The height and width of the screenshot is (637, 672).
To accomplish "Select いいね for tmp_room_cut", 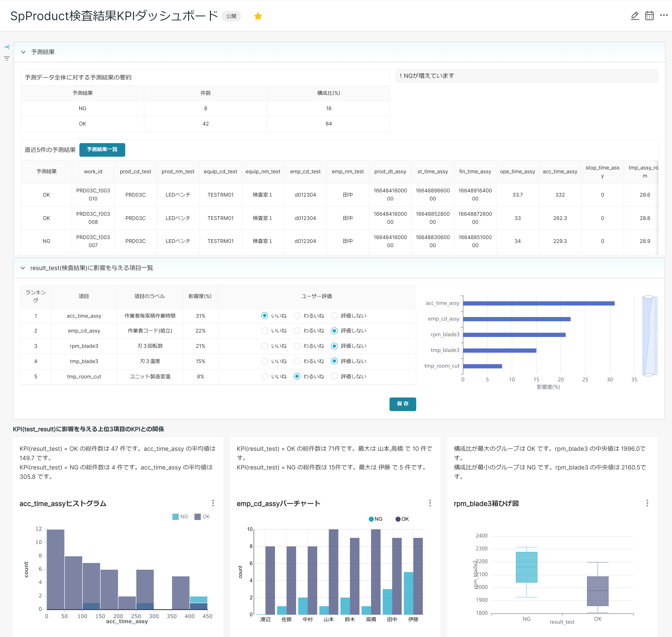I will click(265, 376).
